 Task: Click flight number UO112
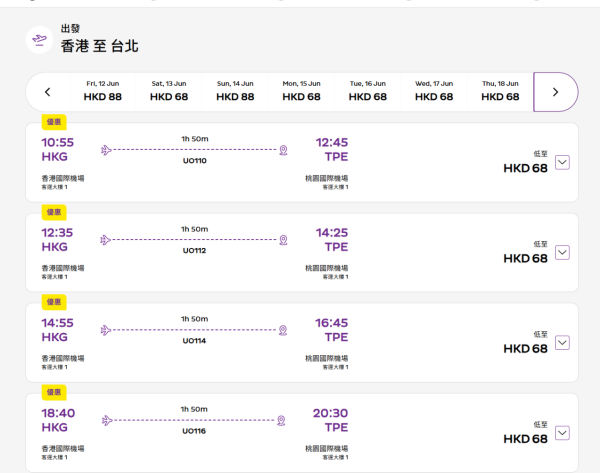194,251
